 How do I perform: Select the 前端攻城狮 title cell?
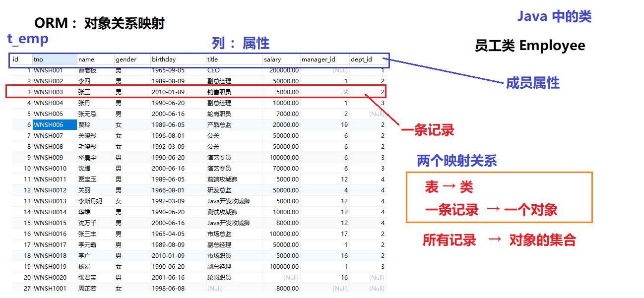click(234, 179)
